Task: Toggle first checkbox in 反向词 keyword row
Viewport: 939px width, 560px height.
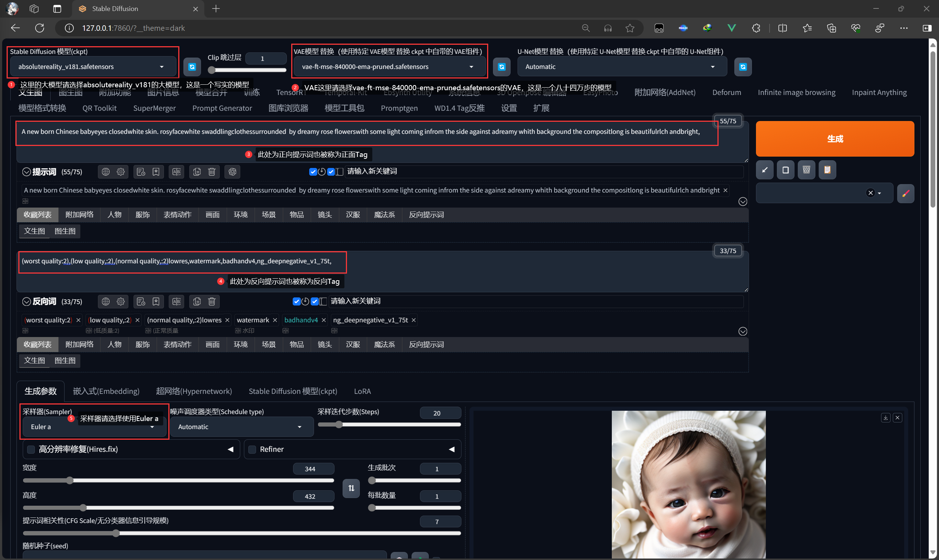Action: [296, 301]
